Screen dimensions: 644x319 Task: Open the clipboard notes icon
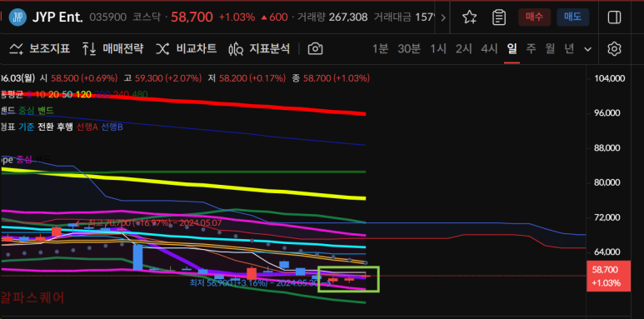click(x=499, y=17)
